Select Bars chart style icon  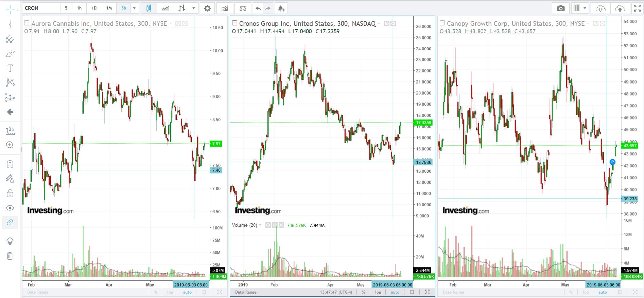182,8
